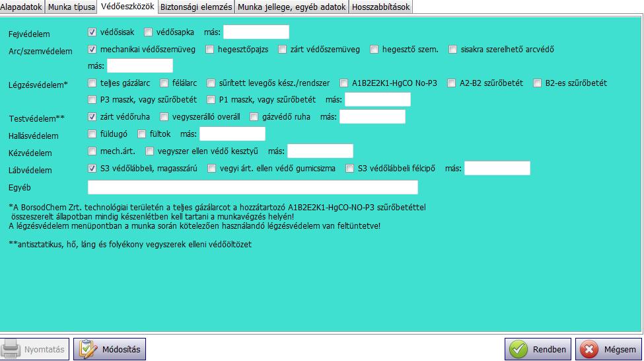Check the fültok checkbox

(142, 134)
